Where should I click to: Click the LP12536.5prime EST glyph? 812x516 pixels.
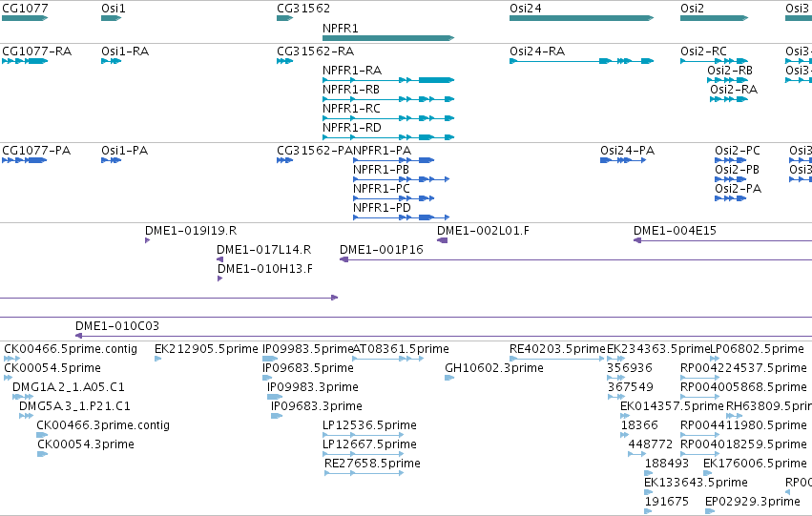[363, 435]
